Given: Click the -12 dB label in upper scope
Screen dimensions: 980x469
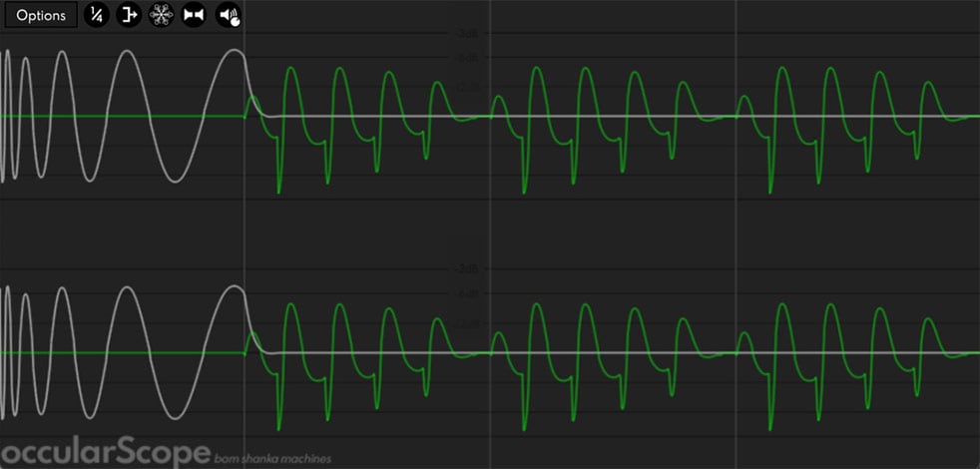Looking at the screenshot, I should 467,88.
